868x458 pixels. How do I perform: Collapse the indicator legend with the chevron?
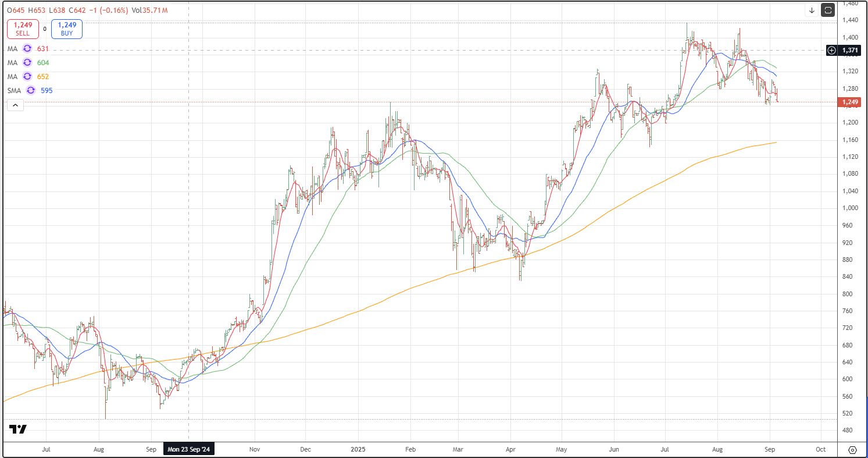pos(15,105)
